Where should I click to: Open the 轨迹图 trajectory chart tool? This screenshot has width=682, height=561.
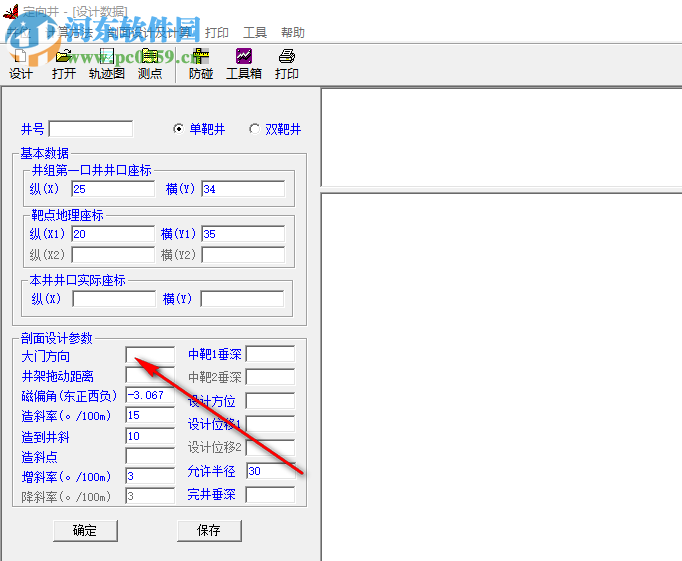pyautogui.click(x=107, y=64)
